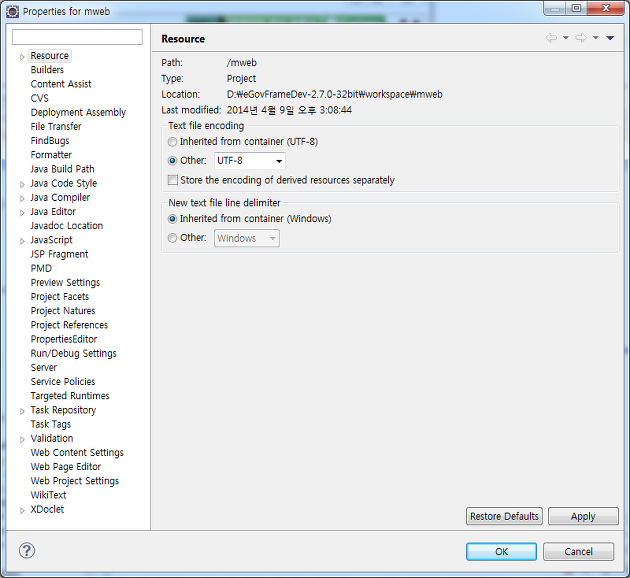Expand the Java Editor node
This screenshot has height=578, width=630.
(22, 213)
